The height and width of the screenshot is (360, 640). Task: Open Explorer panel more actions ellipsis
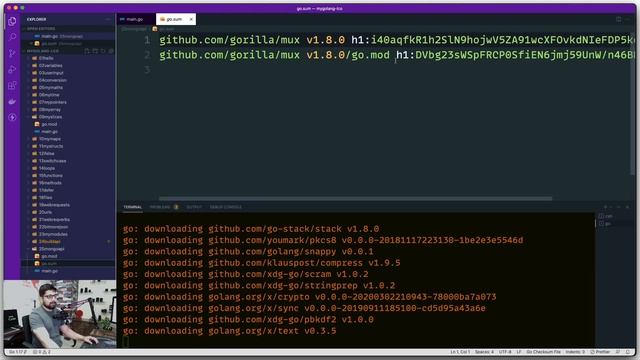click(108, 19)
